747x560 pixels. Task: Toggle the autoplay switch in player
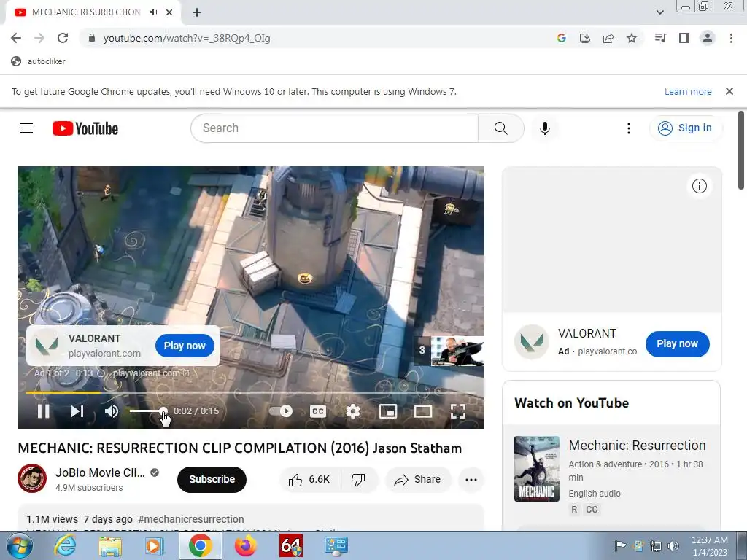click(281, 411)
